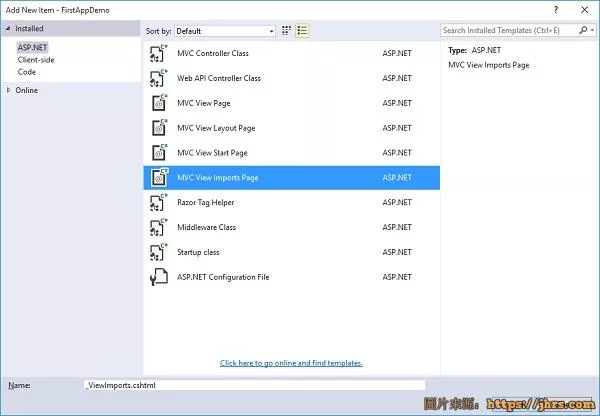Select 'MVC View Imports Page' template name
The height and width of the screenshot is (416, 600).
point(218,178)
